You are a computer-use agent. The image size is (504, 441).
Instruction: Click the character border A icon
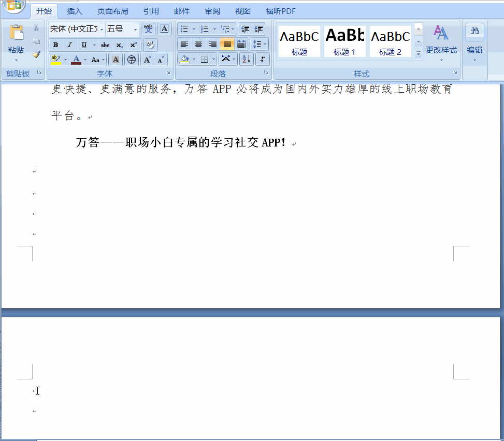point(164,28)
